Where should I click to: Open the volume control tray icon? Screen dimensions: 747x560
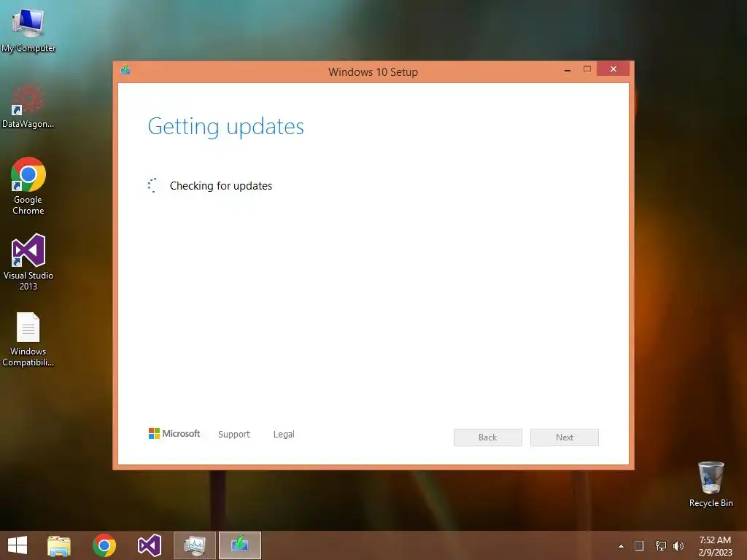tap(678, 545)
